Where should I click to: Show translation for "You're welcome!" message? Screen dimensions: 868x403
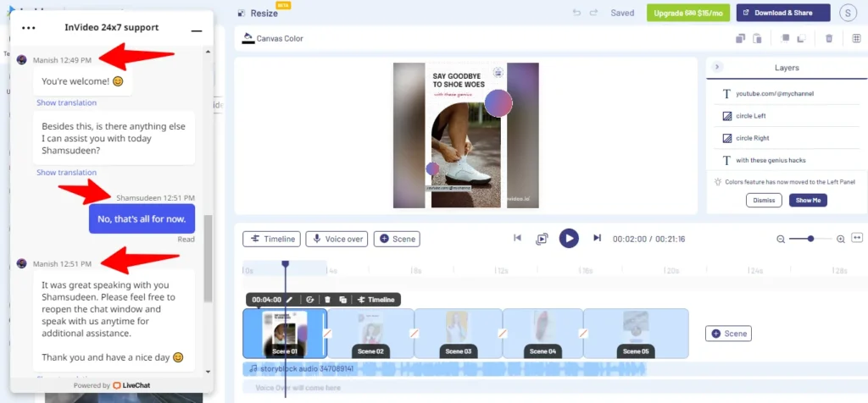(66, 102)
